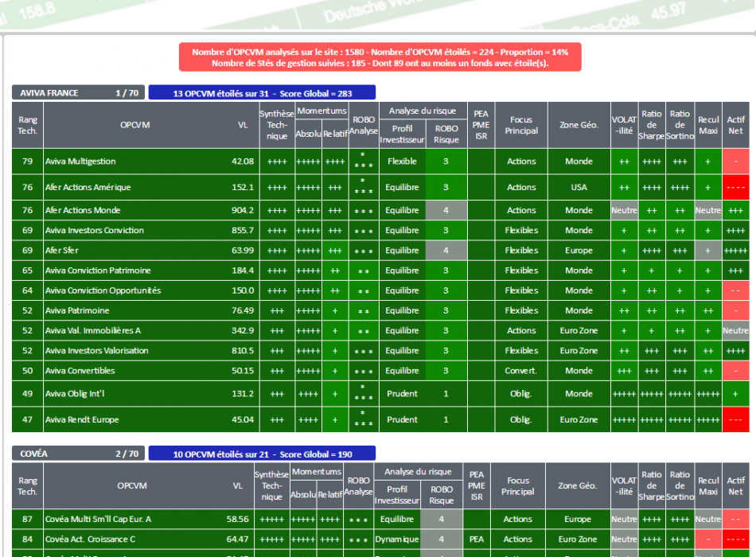The height and width of the screenshot is (557, 756).
Task: Click VL value 58.56 in Covéa table
Action: point(238,520)
